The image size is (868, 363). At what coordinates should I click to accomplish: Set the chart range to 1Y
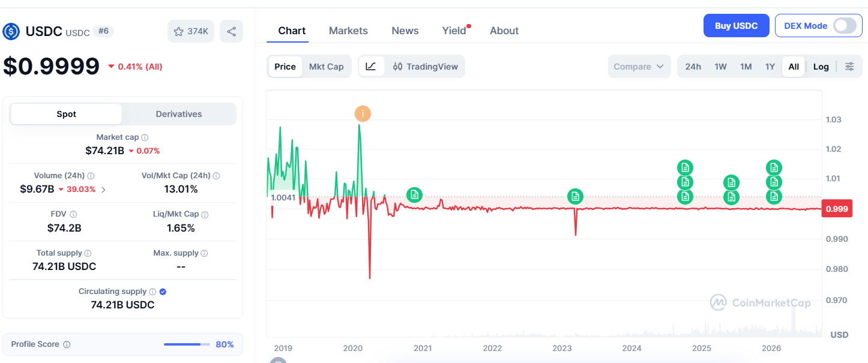coord(770,67)
